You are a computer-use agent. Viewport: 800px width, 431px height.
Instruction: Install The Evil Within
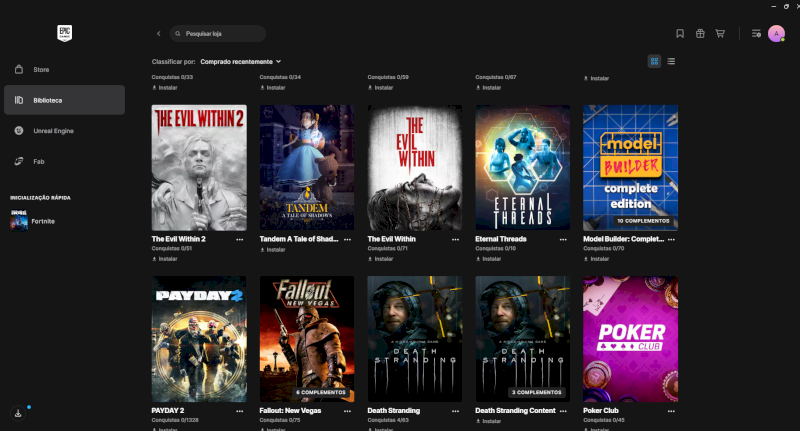tap(381, 259)
